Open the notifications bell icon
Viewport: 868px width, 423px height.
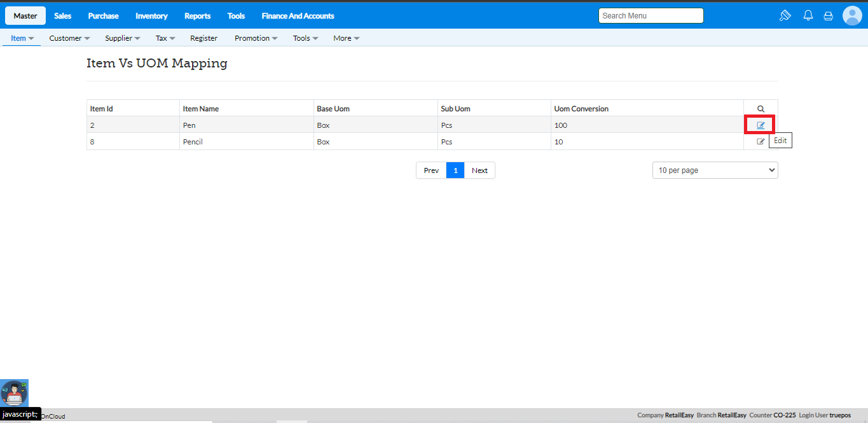click(x=808, y=16)
